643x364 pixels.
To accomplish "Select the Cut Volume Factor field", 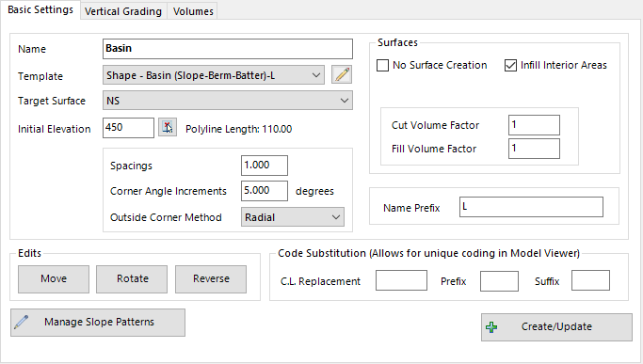I will 534,125.
